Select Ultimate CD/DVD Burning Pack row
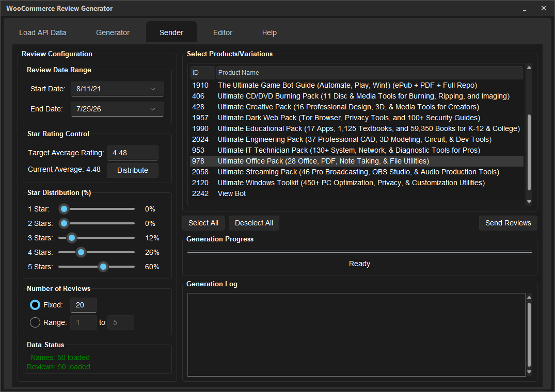The height and width of the screenshot is (392, 555). (x=357, y=96)
